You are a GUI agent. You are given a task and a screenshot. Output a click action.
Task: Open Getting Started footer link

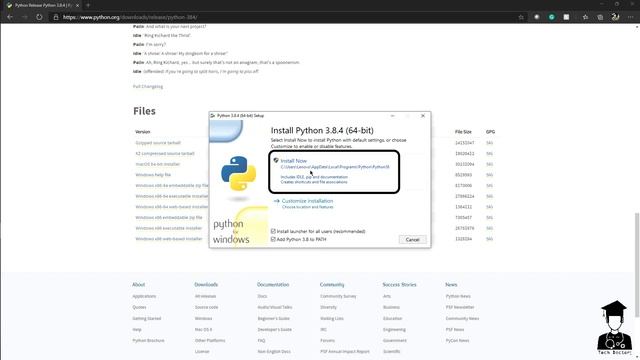coord(147,318)
